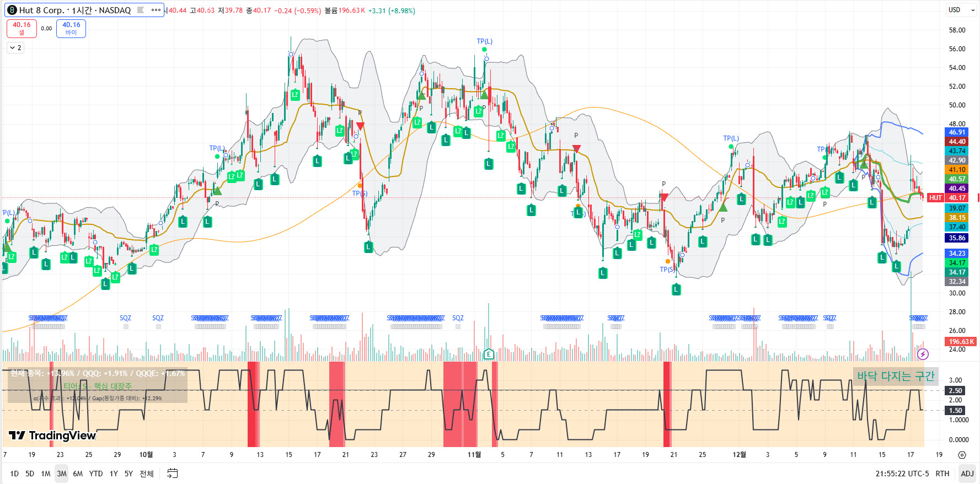Screen dimensions: 980x484
Task: Click the '티어: S - 핵심 대장주' text
Action: 98,386
